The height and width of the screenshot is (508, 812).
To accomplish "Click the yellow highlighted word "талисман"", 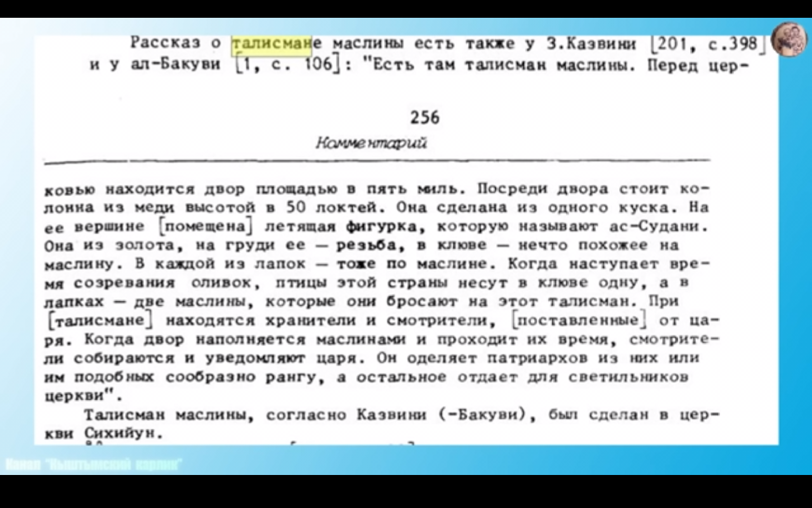I will tap(273, 43).
